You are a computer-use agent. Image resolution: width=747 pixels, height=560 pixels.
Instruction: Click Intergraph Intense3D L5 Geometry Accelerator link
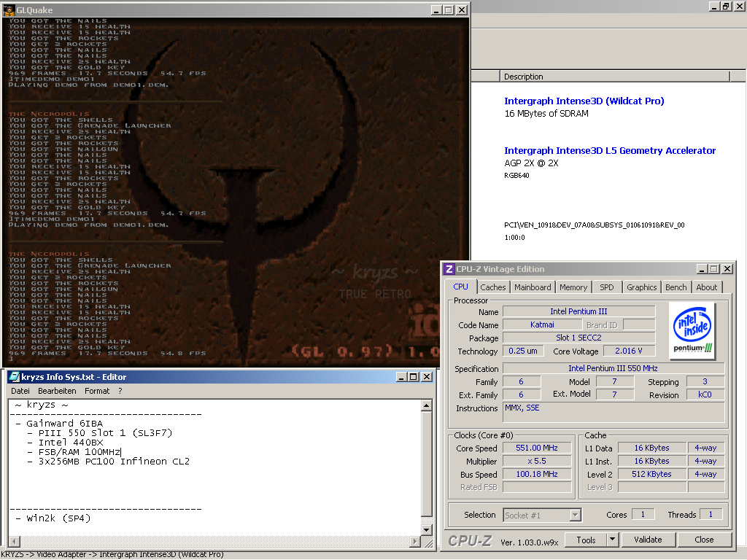[x=610, y=150]
